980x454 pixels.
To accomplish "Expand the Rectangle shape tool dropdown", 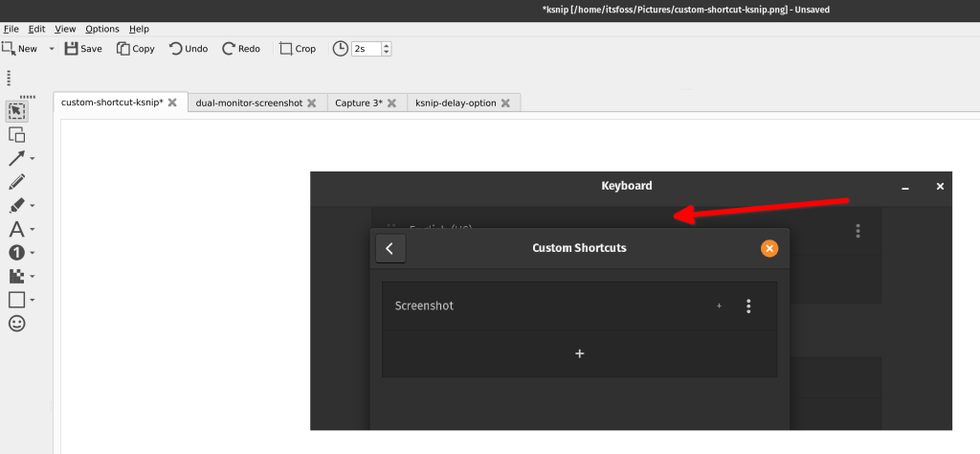I will point(33,301).
